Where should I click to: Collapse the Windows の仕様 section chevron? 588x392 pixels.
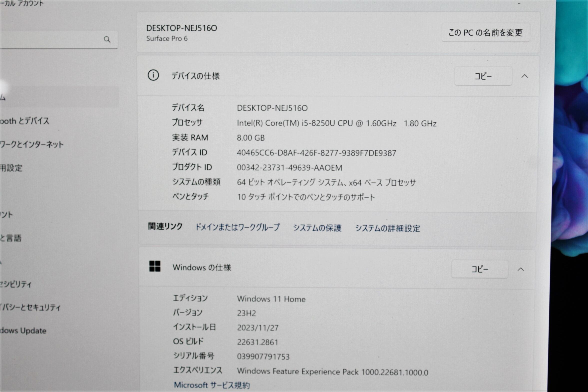click(x=521, y=269)
